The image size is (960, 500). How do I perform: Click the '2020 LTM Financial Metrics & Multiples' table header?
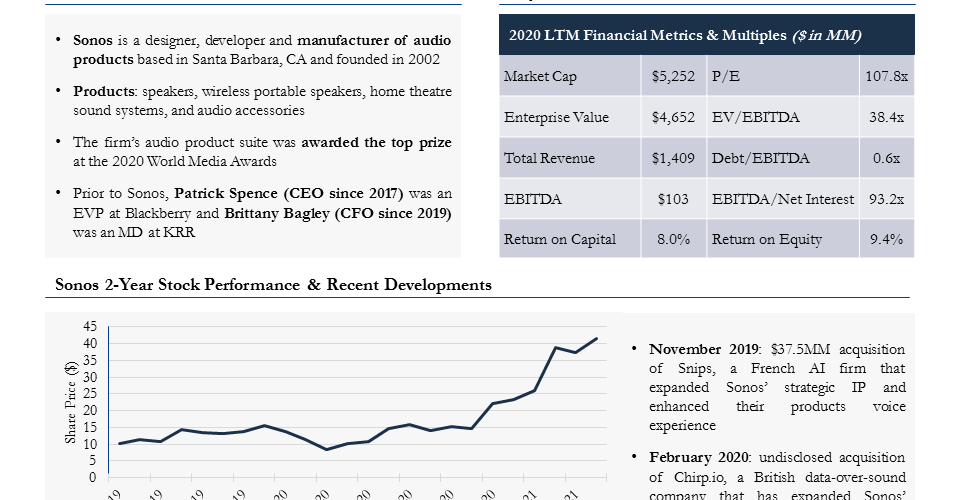point(707,35)
